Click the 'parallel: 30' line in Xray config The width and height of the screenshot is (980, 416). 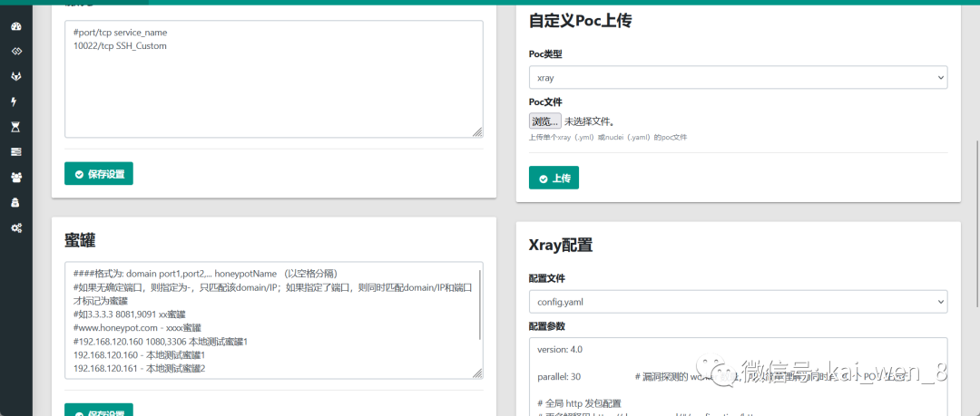(x=559, y=377)
